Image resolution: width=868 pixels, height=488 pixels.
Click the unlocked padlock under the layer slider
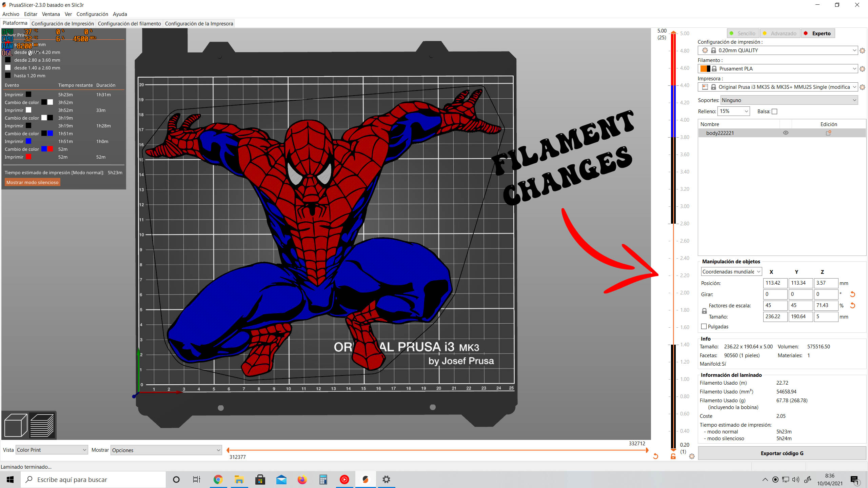[673, 456]
